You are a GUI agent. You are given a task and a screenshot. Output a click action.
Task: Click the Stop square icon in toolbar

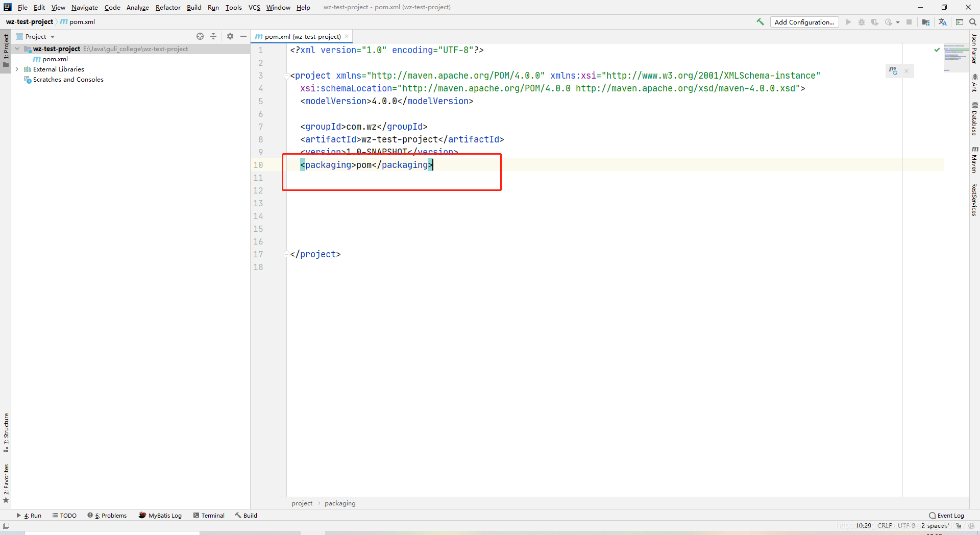click(909, 22)
